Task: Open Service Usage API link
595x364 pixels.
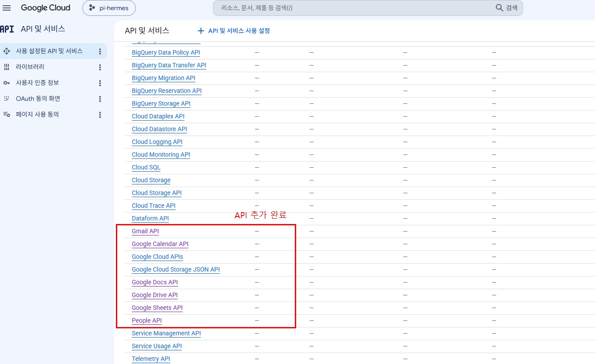Action: (x=156, y=346)
